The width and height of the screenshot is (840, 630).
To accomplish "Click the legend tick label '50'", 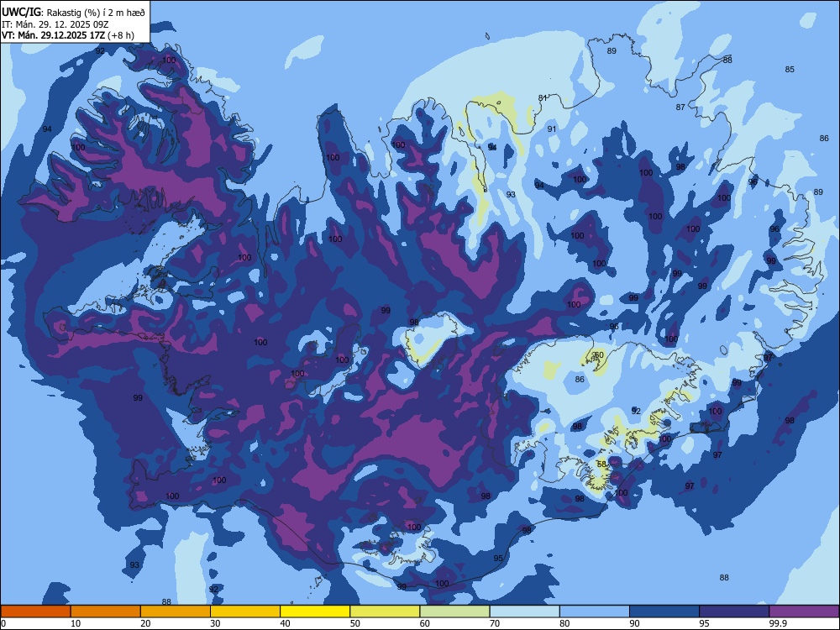I will click(355, 623).
